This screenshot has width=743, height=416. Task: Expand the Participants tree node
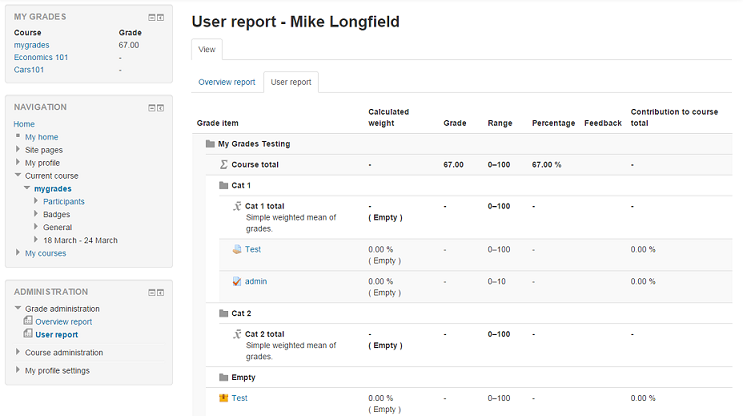(x=36, y=201)
